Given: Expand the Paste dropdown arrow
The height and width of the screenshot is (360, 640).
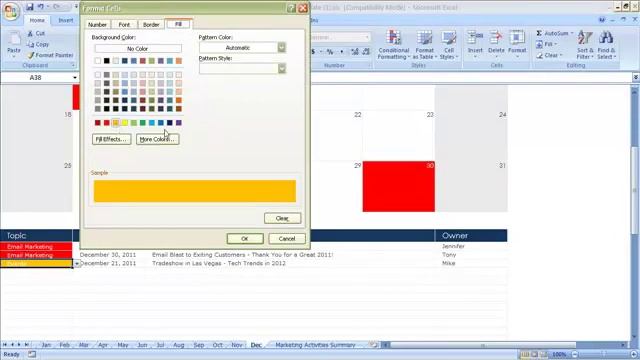Looking at the screenshot, I should pos(14,56).
